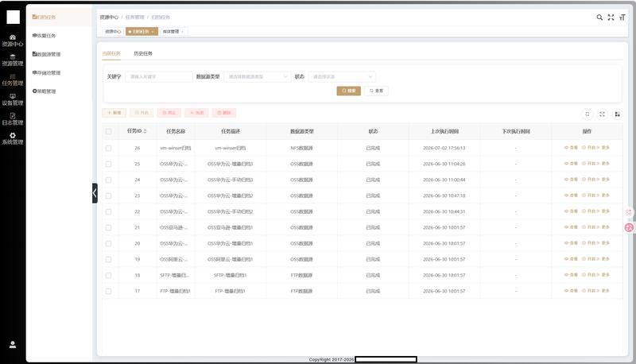Start task 25 via its 开启 link

[588, 164]
